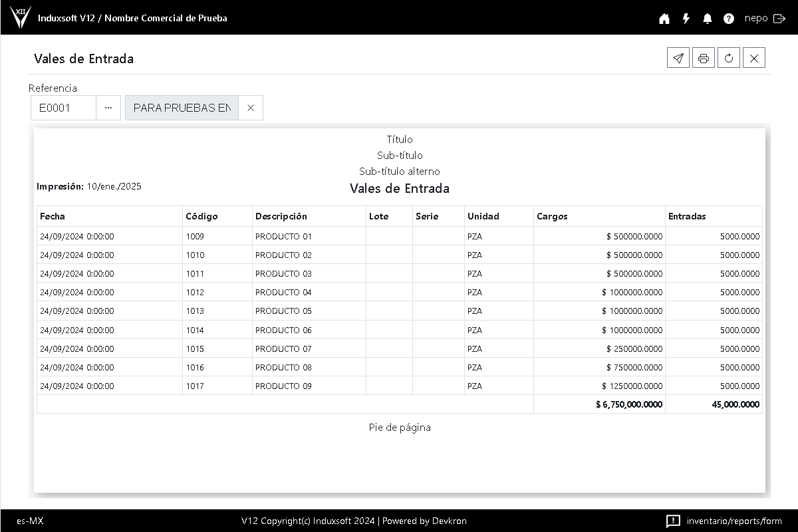Open quick actions lightning bolt icon

point(686,19)
